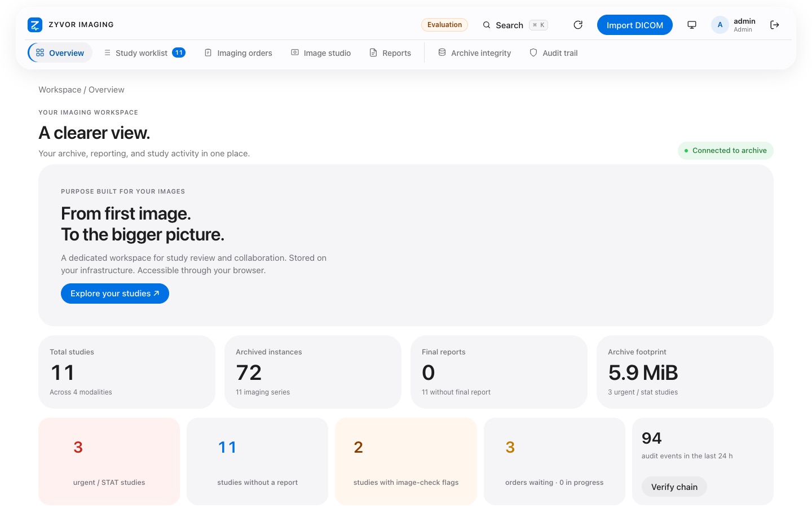Click the Import DICOM button
This screenshot has width=812, height=508.
coord(635,25)
